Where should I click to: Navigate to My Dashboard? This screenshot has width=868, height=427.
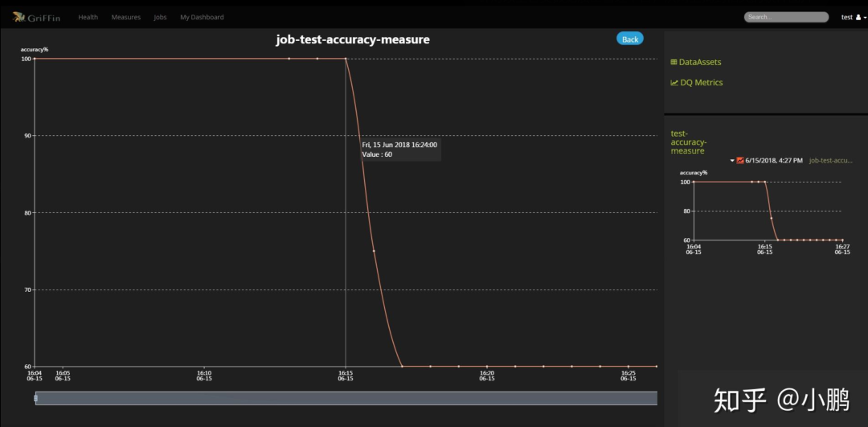pyautogui.click(x=202, y=17)
